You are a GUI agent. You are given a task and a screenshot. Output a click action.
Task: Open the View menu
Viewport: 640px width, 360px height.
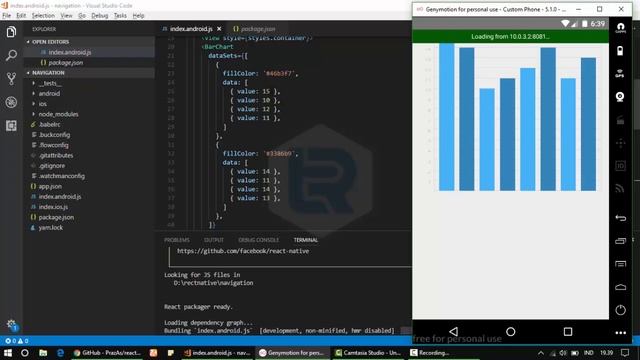tap(66, 16)
